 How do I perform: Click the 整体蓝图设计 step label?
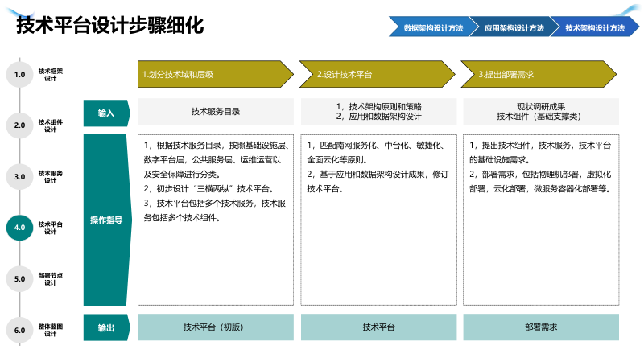(51, 330)
